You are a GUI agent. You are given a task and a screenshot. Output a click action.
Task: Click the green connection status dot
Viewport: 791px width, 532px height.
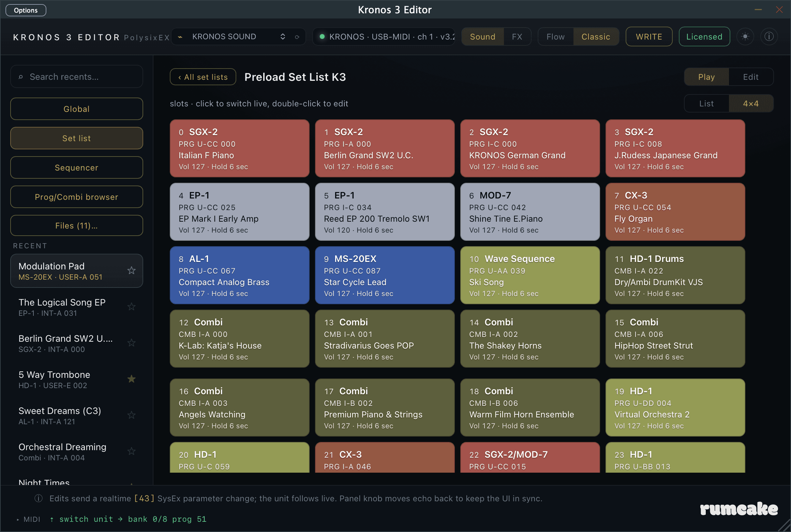click(322, 36)
